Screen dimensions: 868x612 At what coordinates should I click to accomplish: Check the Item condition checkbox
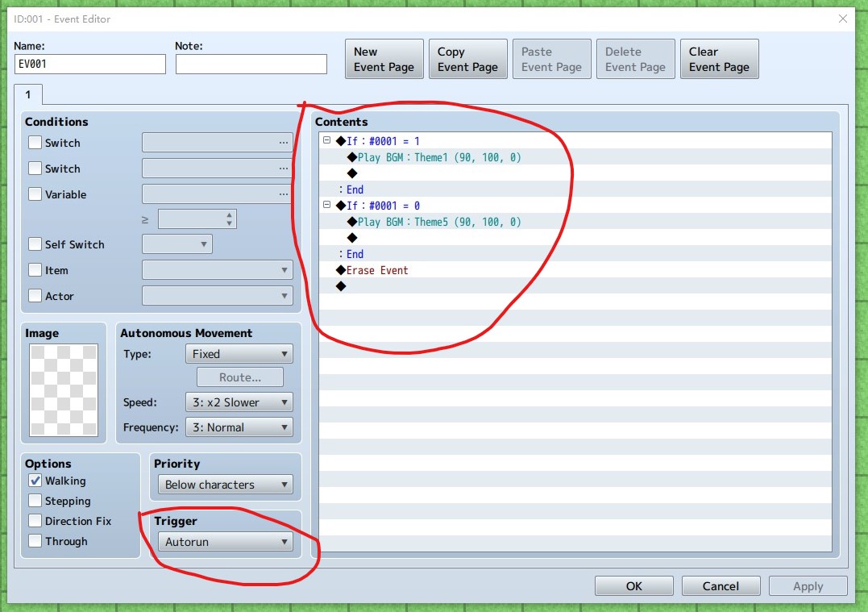pos(35,270)
